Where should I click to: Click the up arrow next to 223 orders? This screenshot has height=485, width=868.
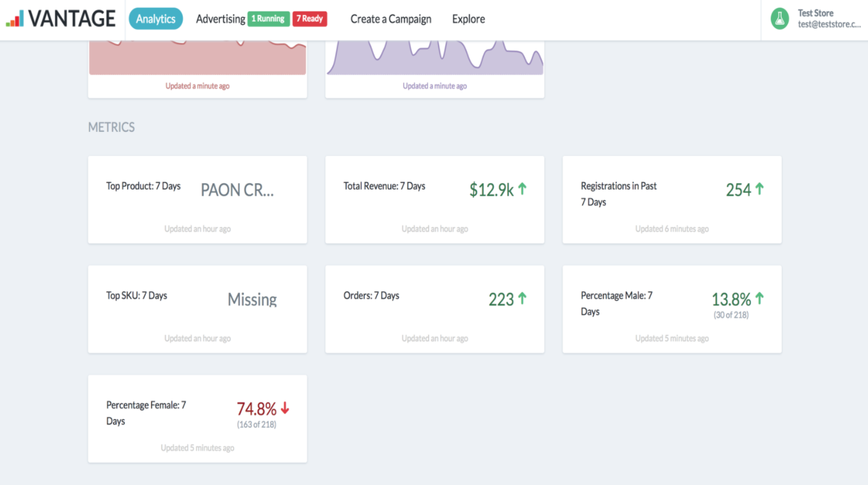click(522, 299)
